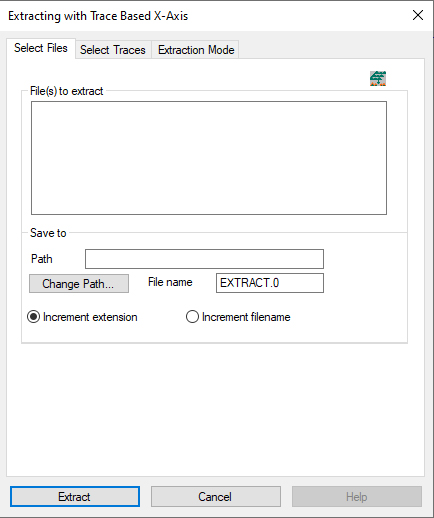Switch to the Select Traces tab
The image size is (434, 518).
[113, 50]
